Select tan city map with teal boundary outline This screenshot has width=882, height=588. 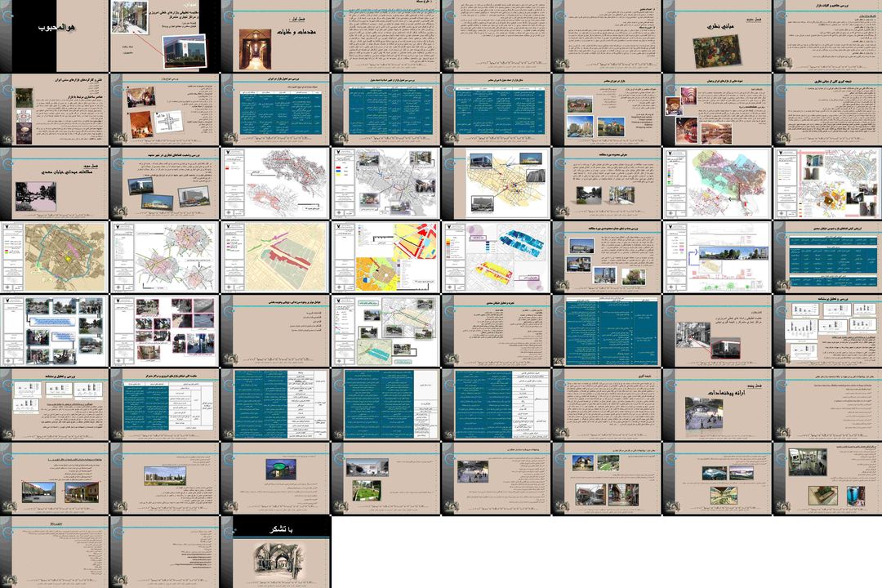pos(55,257)
